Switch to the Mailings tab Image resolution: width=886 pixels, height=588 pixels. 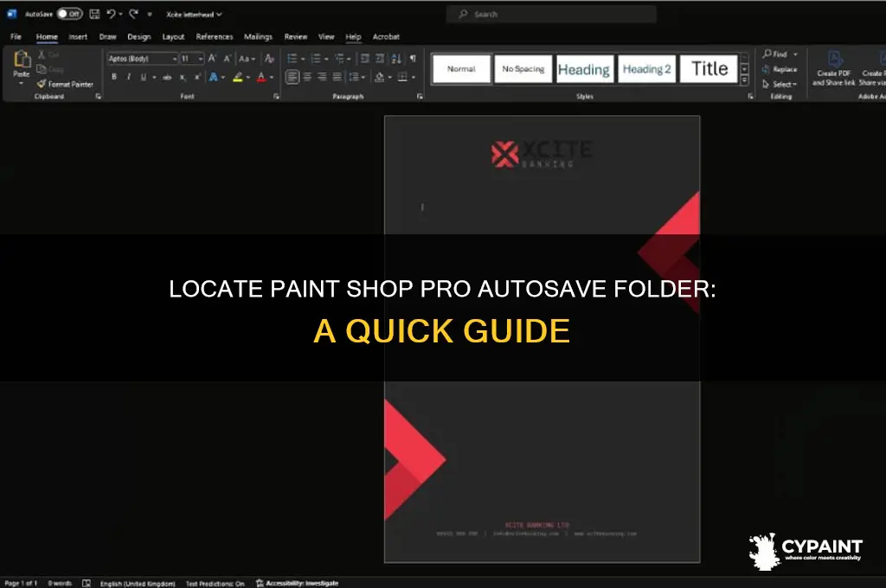point(258,36)
